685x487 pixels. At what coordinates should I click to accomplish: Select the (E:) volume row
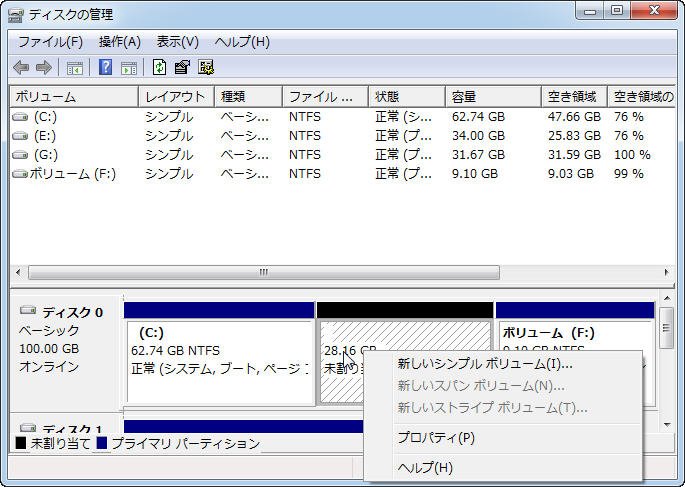point(342,136)
